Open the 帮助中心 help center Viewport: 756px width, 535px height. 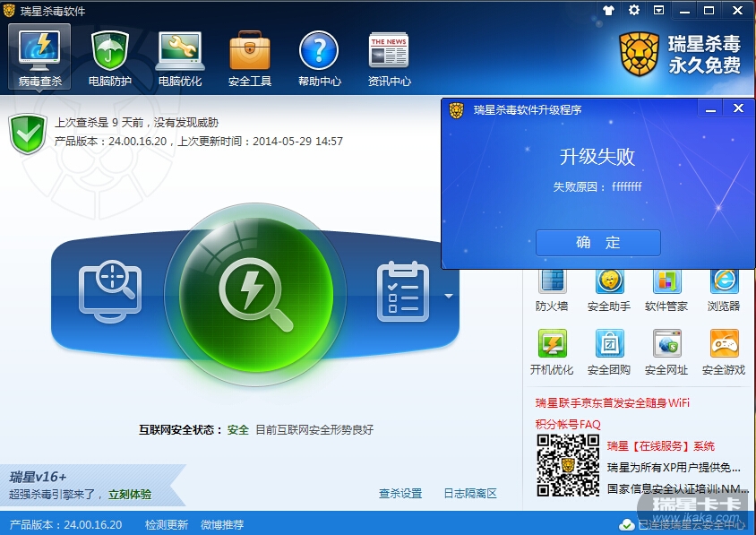point(319,58)
